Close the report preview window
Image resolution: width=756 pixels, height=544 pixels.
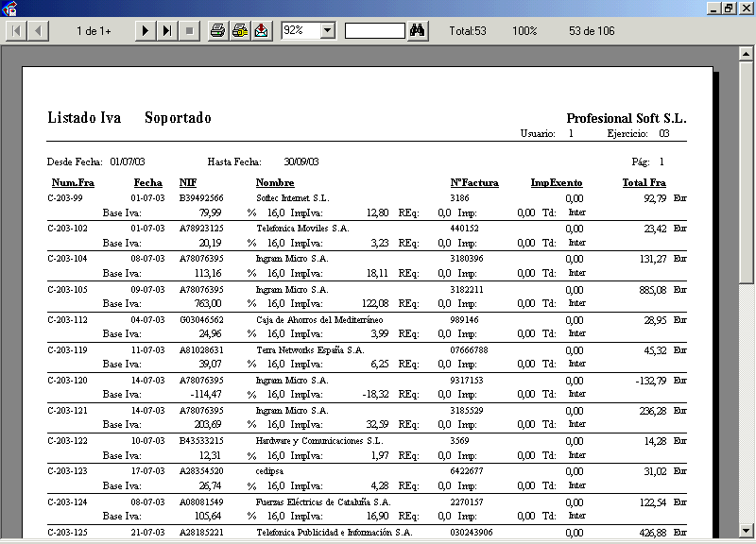[x=746, y=8]
